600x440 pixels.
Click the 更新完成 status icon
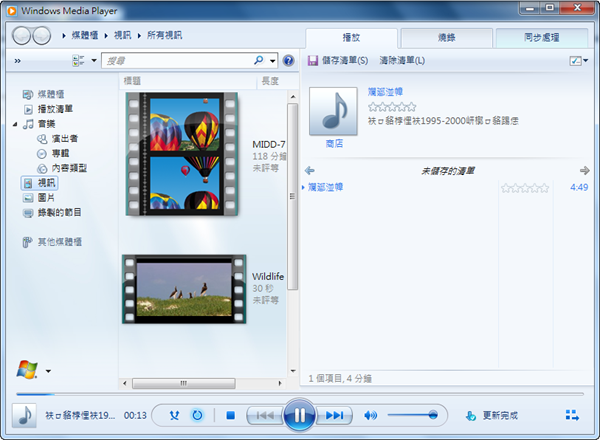pyautogui.click(x=471, y=416)
